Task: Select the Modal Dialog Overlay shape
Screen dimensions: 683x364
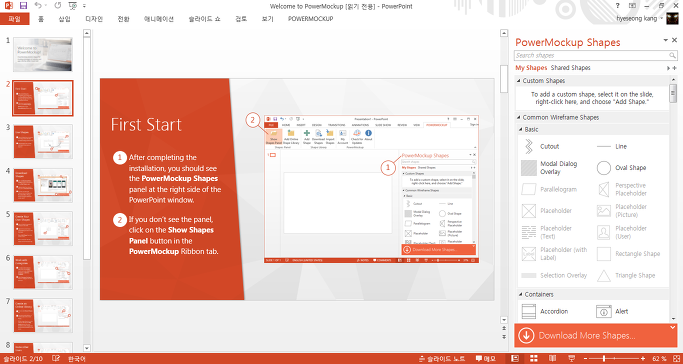Action: tap(549, 168)
